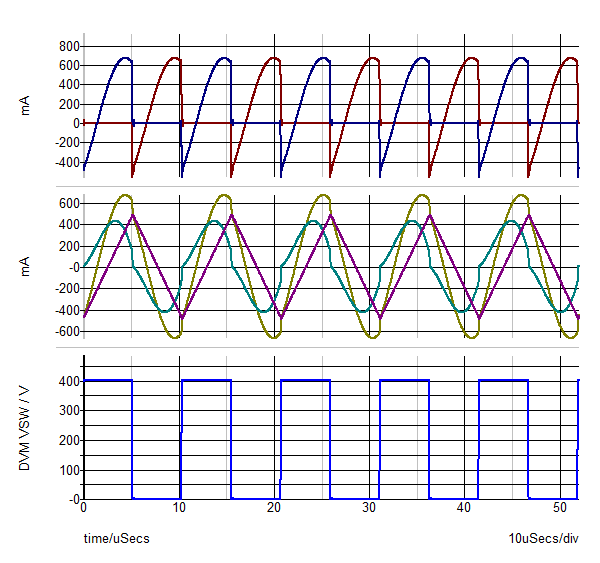Click the 'time/uSecs' x-axis label
This screenshot has height=563, width=600.
(x=116, y=539)
